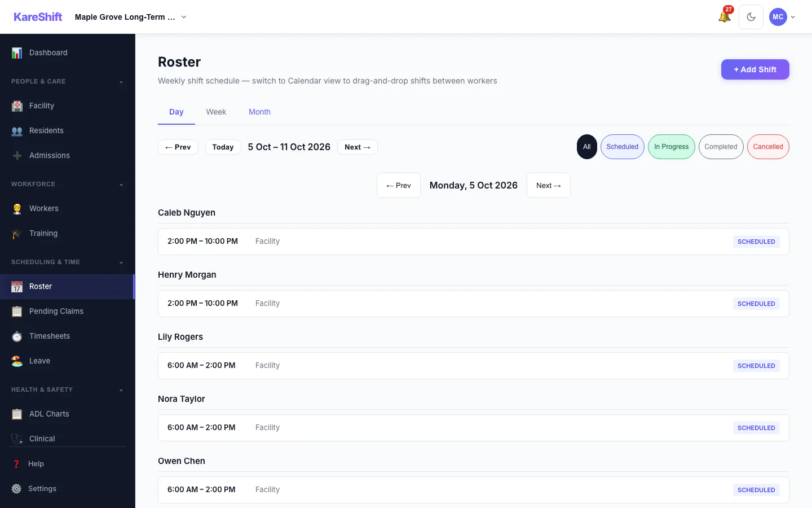Open the Maple Grove facility switcher dropdown

[131, 17]
